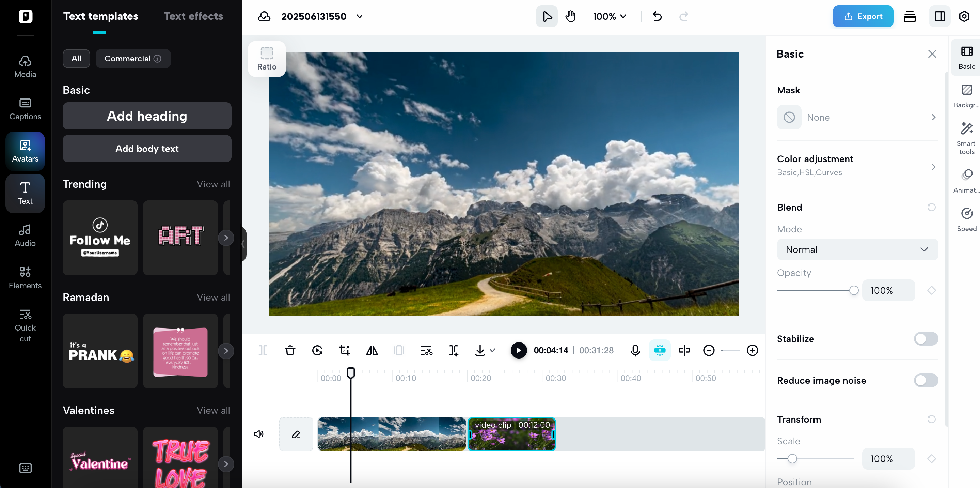Enable Reduce image noise switch
The height and width of the screenshot is (488, 980).
click(x=926, y=380)
